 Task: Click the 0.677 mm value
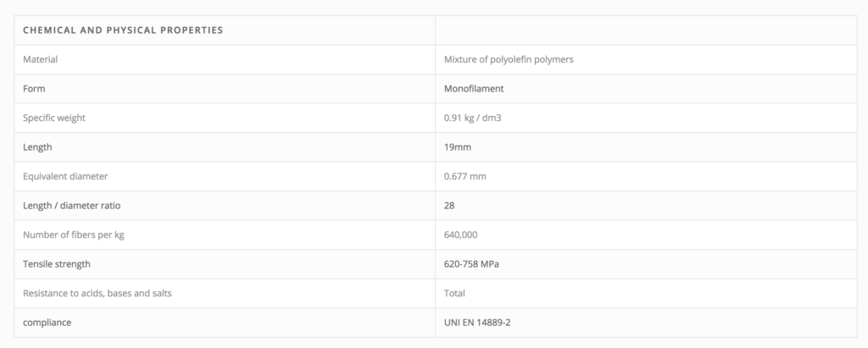point(465,176)
